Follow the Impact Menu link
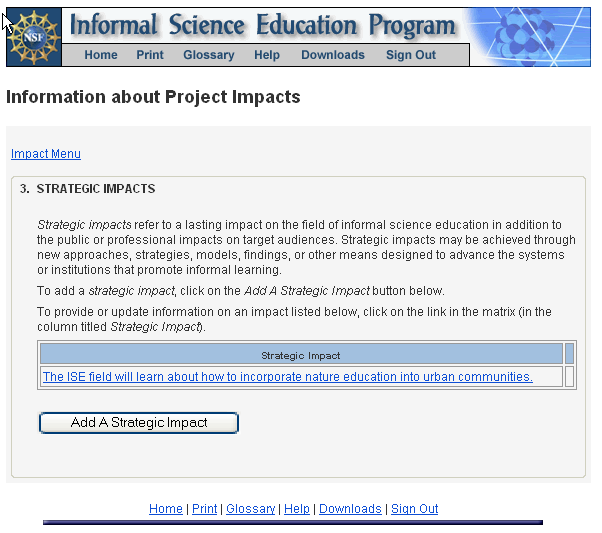 pyautogui.click(x=46, y=154)
